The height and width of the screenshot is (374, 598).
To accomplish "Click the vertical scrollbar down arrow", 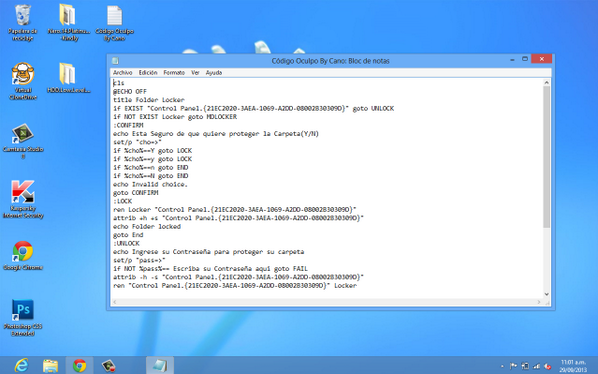I will point(547,294).
